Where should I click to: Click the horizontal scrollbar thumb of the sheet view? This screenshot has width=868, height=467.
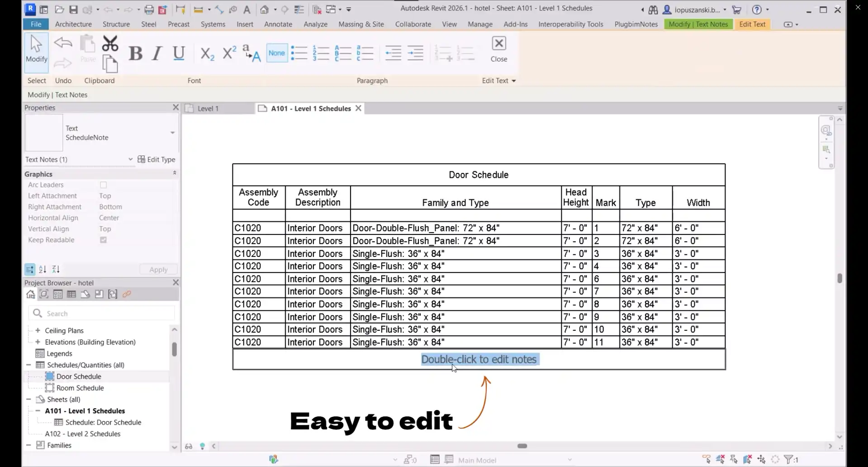pyautogui.click(x=522, y=446)
